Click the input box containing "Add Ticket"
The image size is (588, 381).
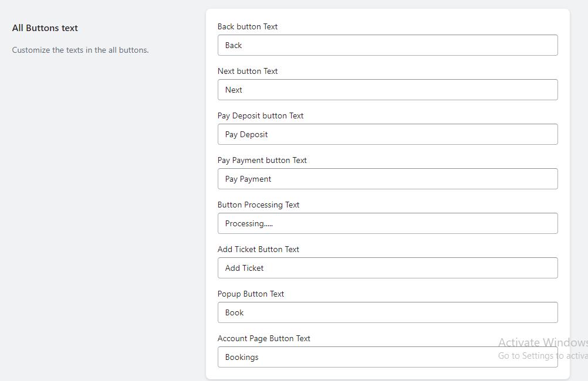point(387,268)
